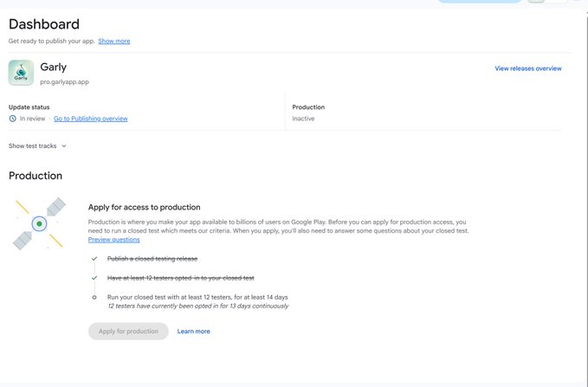The height and width of the screenshot is (387, 588).
Task: Click the In review clock icon
Action: click(12, 119)
